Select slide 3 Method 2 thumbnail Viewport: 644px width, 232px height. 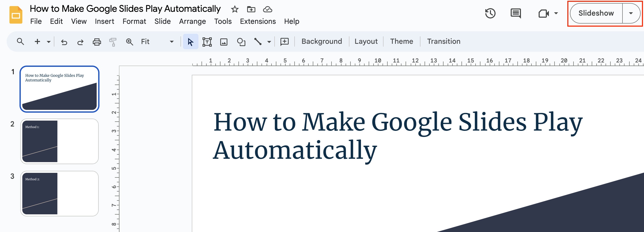click(59, 194)
